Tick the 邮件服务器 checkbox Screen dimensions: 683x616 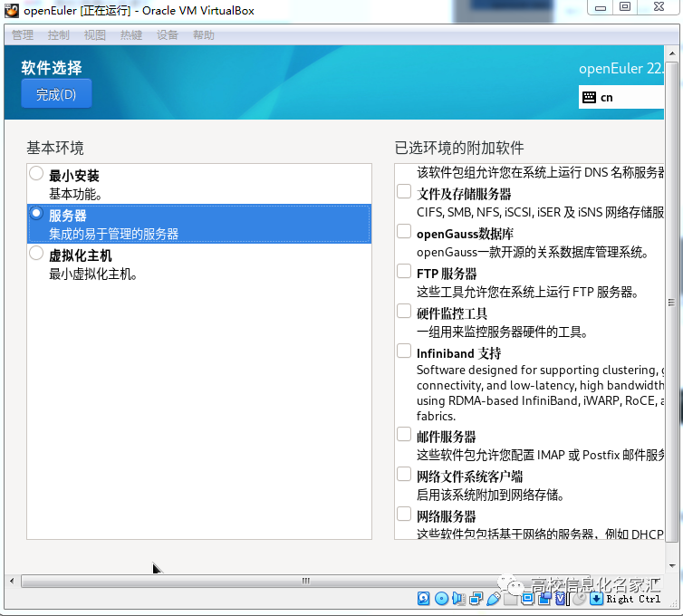(404, 434)
